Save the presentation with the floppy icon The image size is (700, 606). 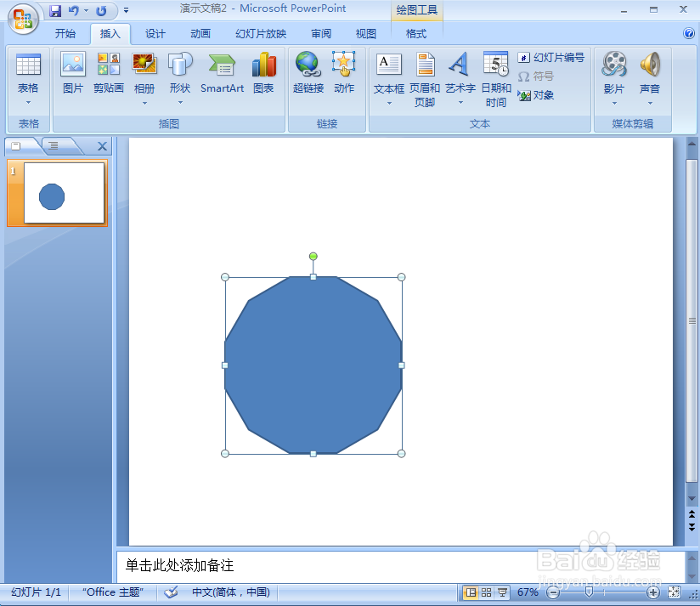tap(55, 11)
